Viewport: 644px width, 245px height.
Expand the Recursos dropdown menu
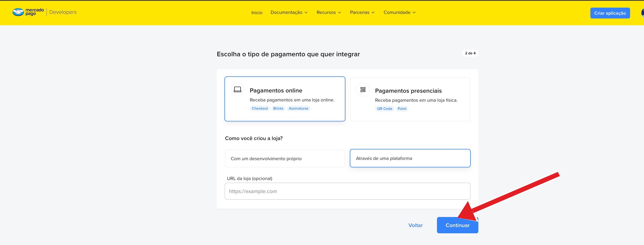(x=329, y=13)
